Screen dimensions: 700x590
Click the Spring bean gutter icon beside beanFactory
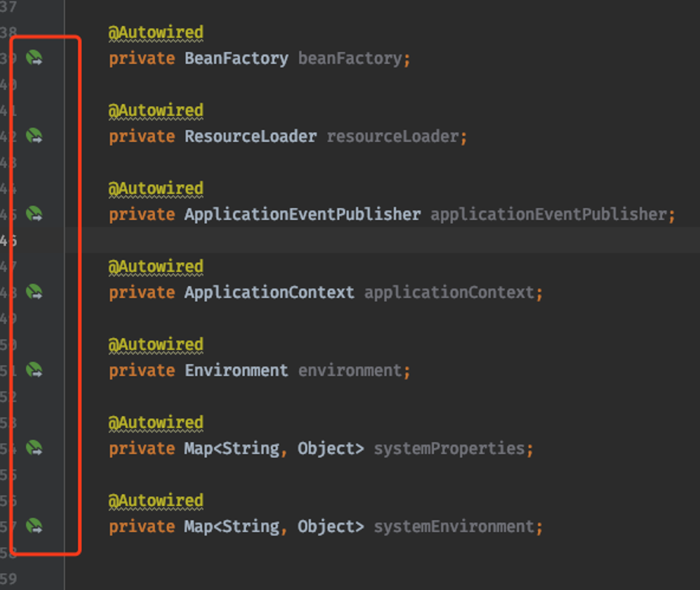[34, 58]
